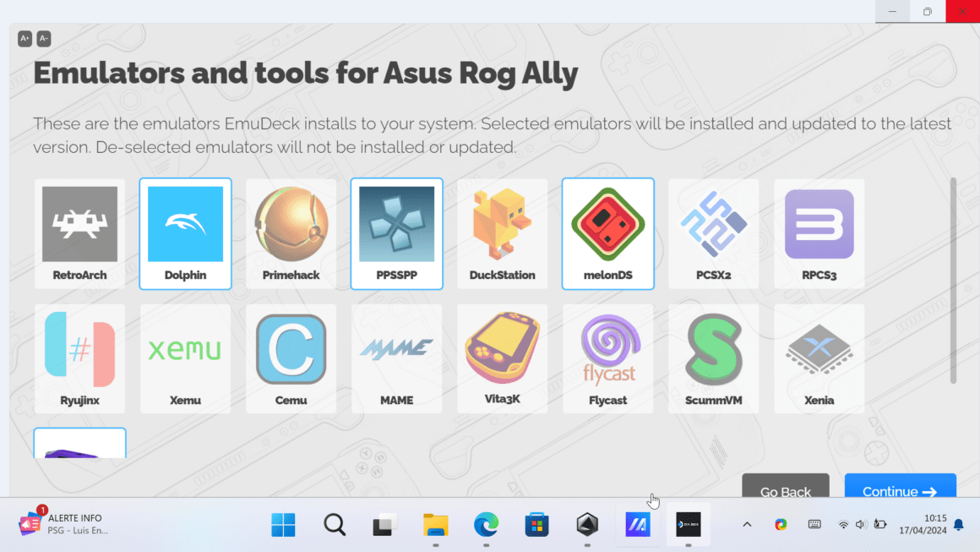This screenshot has width=980, height=552.
Task: Click the Cemu emulator icon
Action: [291, 349]
